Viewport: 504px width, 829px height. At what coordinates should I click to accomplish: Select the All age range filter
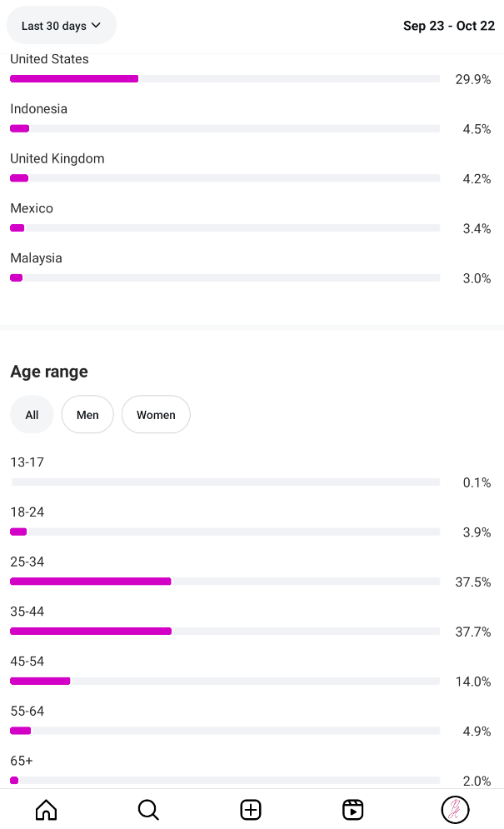coord(32,415)
